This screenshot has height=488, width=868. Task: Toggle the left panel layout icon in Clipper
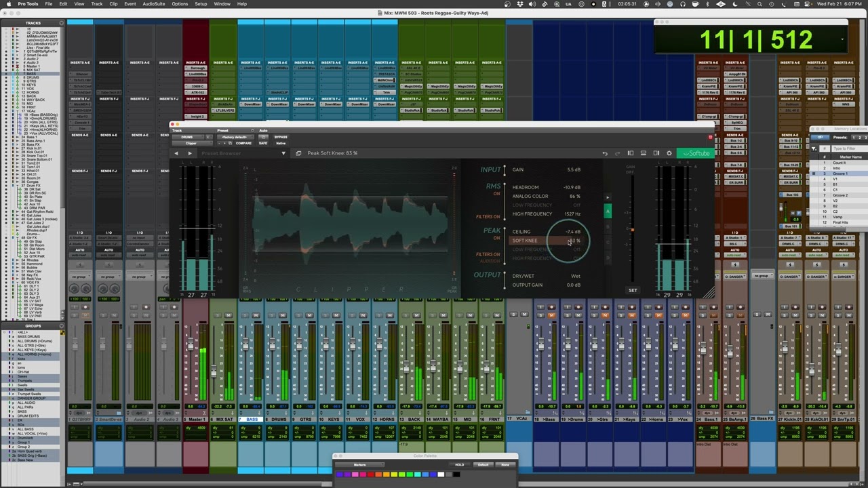(631, 153)
